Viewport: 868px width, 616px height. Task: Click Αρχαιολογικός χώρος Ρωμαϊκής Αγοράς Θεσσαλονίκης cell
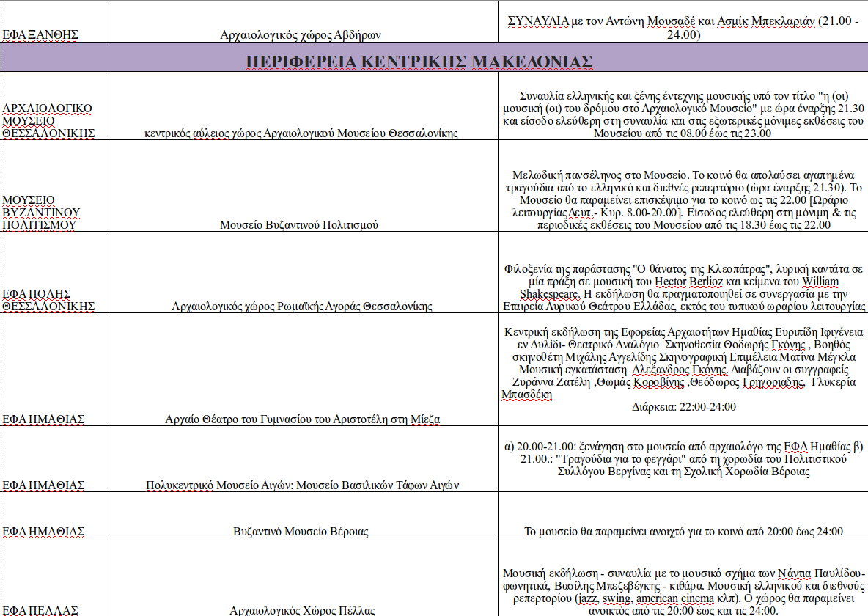pyautogui.click(x=301, y=306)
